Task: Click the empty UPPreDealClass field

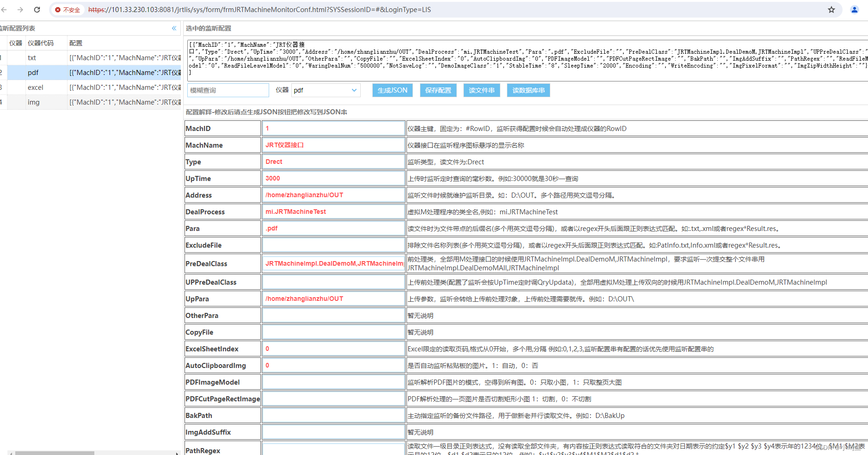Action: 333,282
